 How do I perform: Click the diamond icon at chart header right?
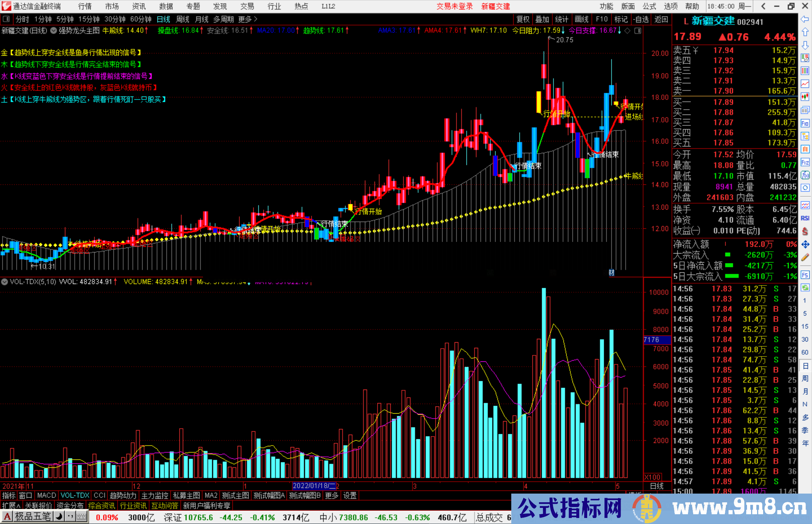627,31
